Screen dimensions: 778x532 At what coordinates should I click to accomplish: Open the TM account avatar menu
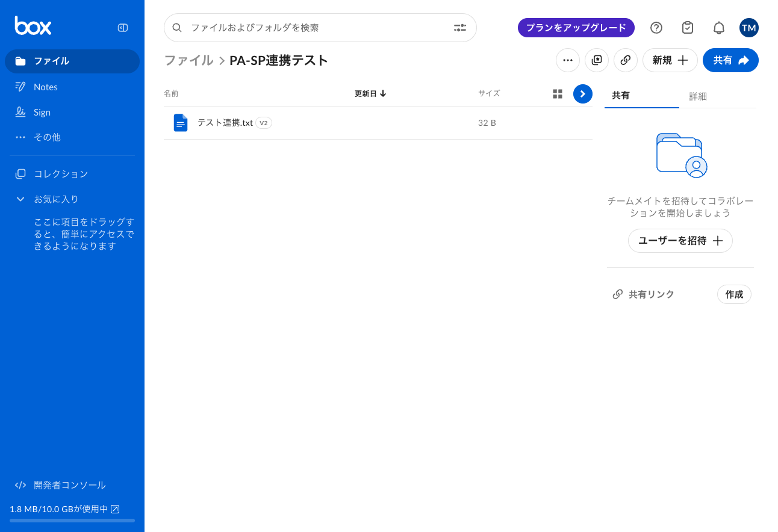click(749, 28)
